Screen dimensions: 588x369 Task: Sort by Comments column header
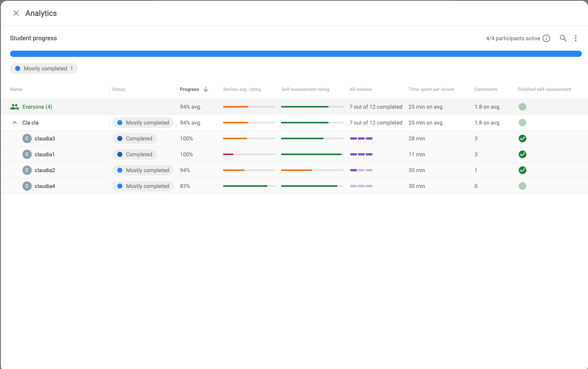pos(486,89)
